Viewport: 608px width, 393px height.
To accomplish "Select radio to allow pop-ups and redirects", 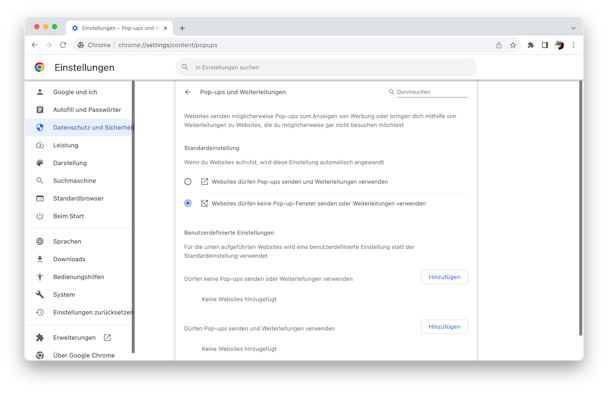I will coord(188,181).
